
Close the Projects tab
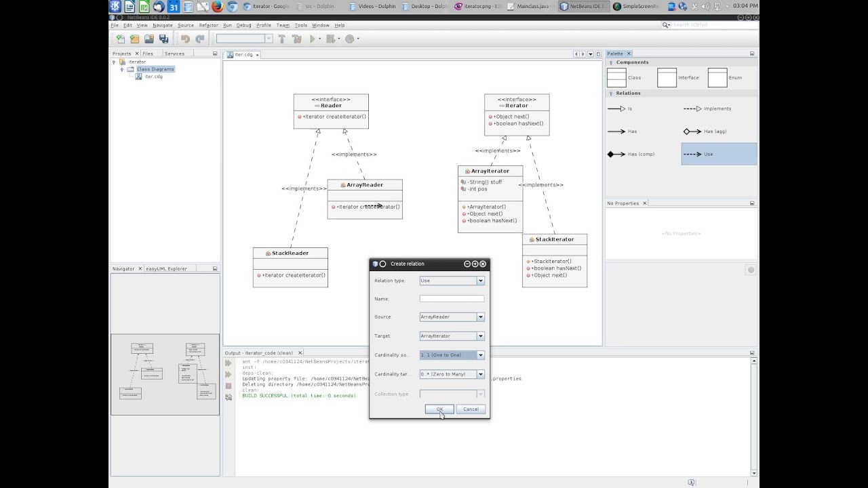pos(137,54)
